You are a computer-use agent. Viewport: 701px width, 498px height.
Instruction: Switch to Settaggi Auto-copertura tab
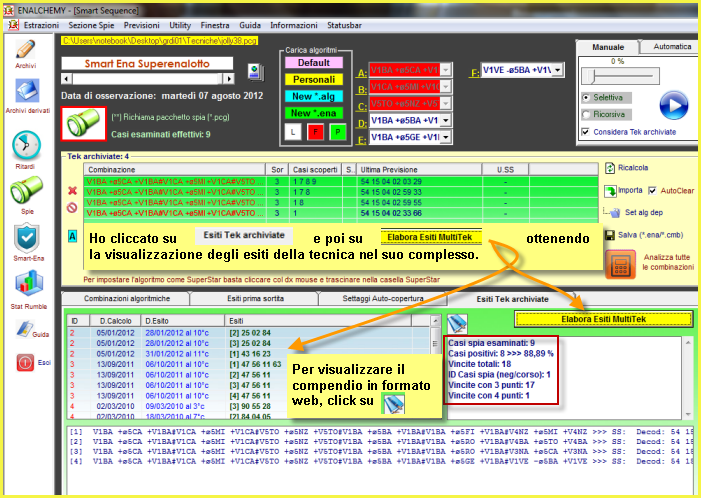[x=383, y=298]
